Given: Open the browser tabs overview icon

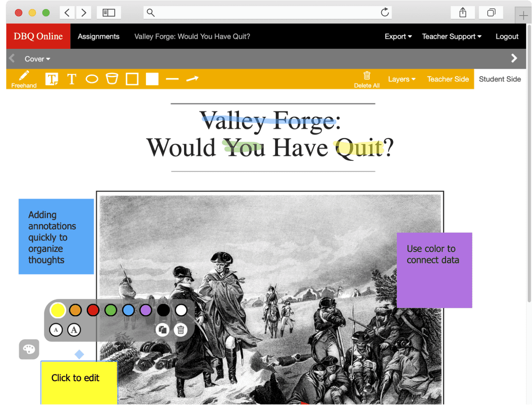Looking at the screenshot, I should pos(491,13).
